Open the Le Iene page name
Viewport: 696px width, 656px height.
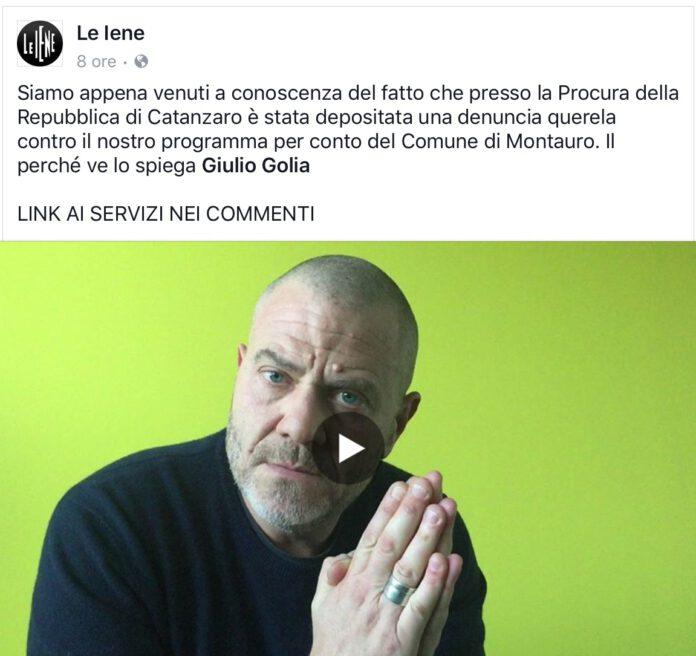pyautogui.click(x=111, y=33)
